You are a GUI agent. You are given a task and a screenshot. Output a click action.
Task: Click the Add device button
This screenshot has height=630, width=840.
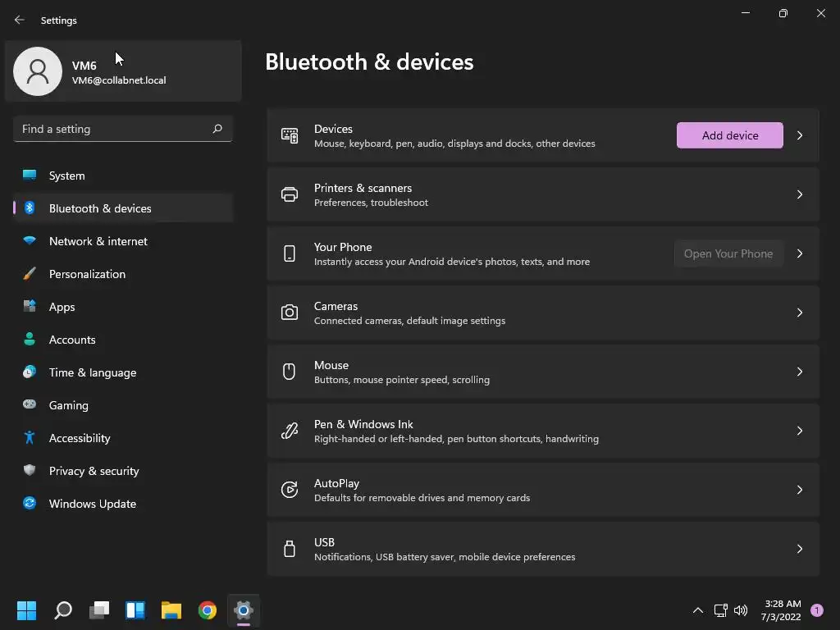click(x=729, y=135)
